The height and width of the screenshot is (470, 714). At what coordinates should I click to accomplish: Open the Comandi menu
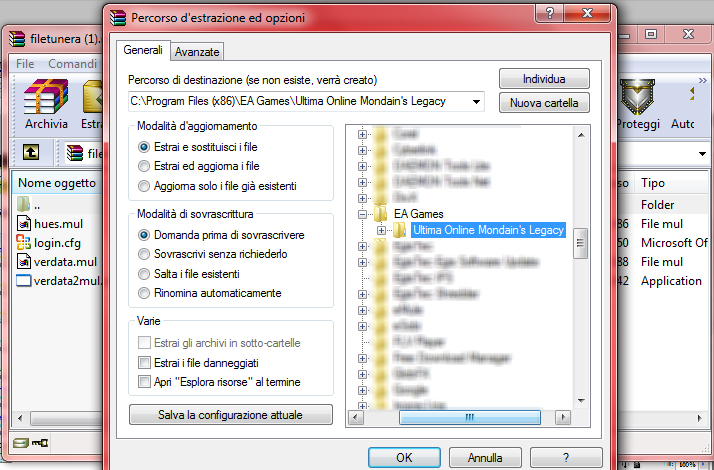click(72, 64)
